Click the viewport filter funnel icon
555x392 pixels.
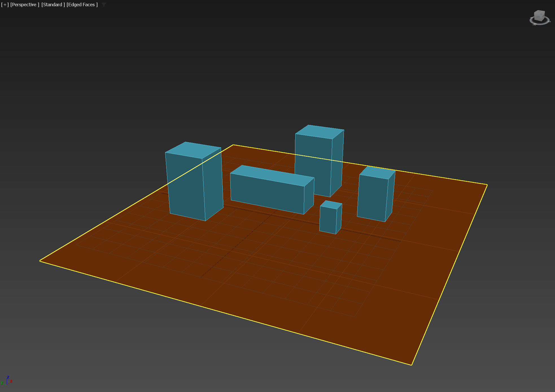pyautogui.click(x=104, y=5)
